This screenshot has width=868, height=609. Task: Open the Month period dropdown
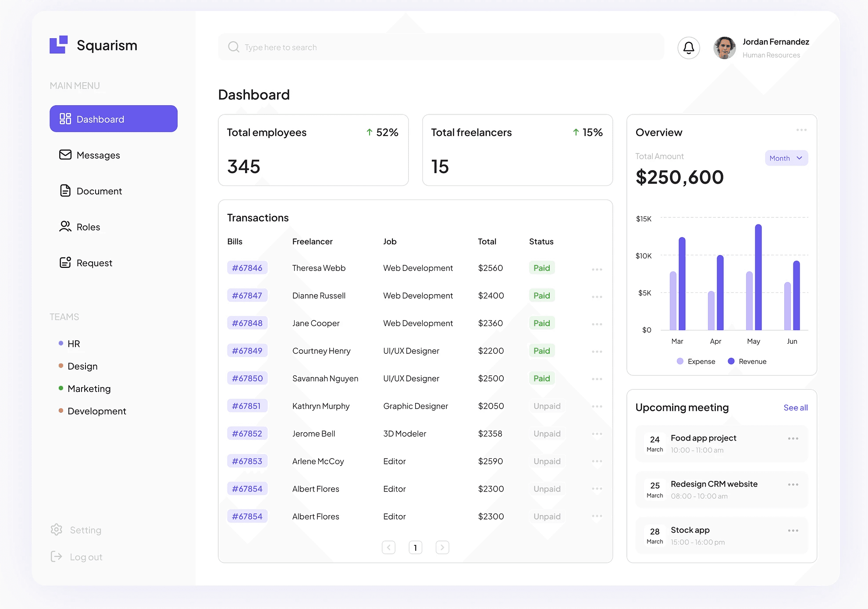[x=786, y=158]
